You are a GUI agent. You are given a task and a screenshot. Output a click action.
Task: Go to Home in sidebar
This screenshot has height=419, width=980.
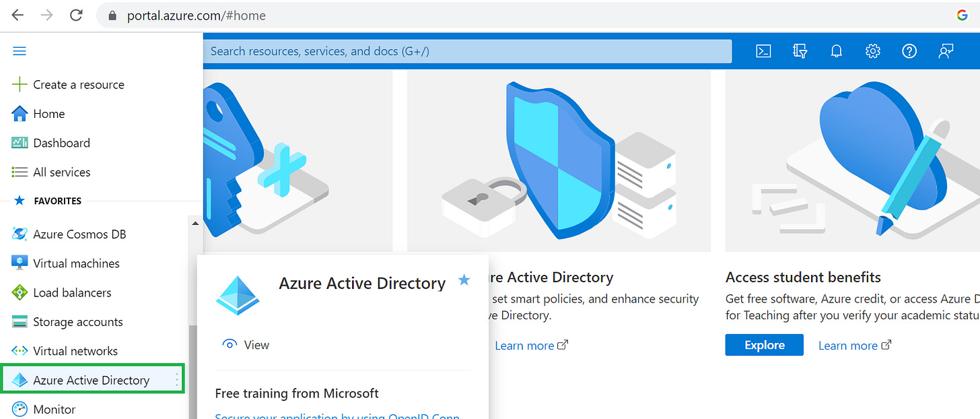pyautogui.click(x=49, y=114)
